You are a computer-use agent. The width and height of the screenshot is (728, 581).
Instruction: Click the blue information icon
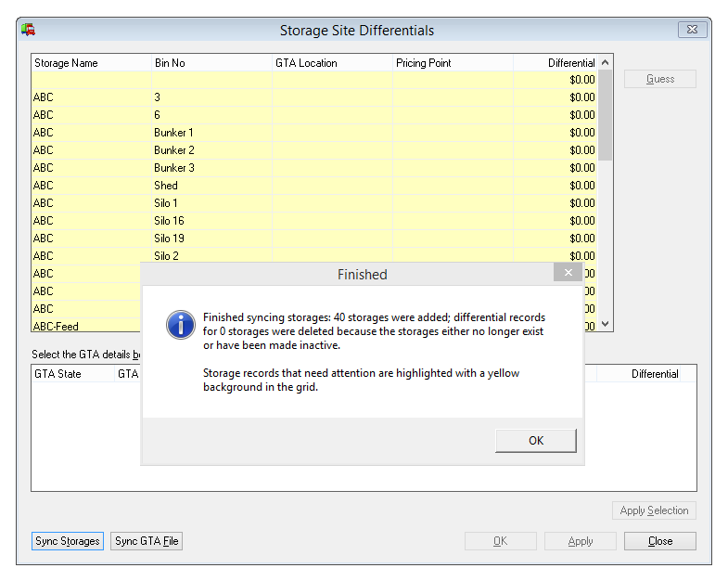point(179,325)
